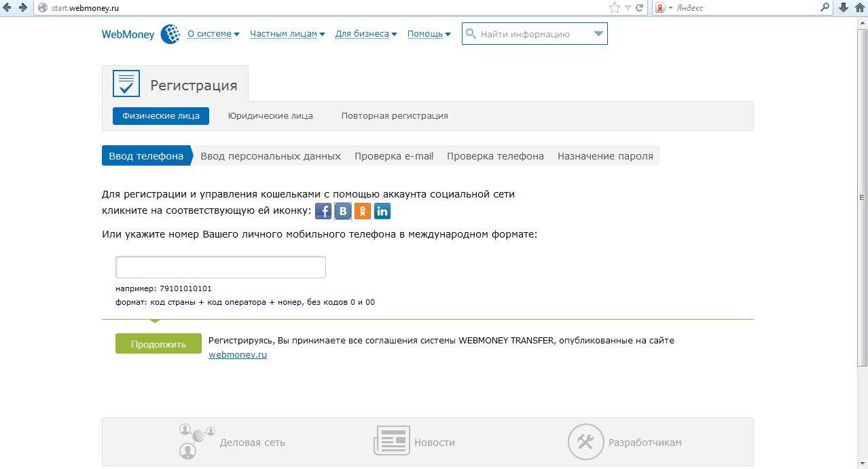Open the Деловая сеть people icon
Viewport: 868px width, 469px height.
[197, 442]
